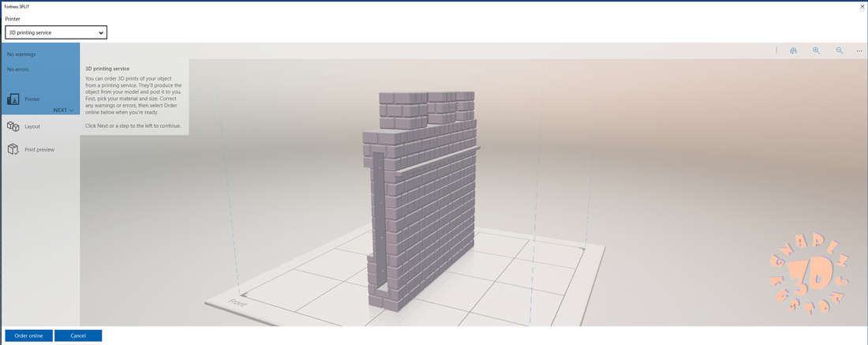The width and height of the screenshot is (868, 345).
Task: Click the No errors status text
Action: click(17, 69)
